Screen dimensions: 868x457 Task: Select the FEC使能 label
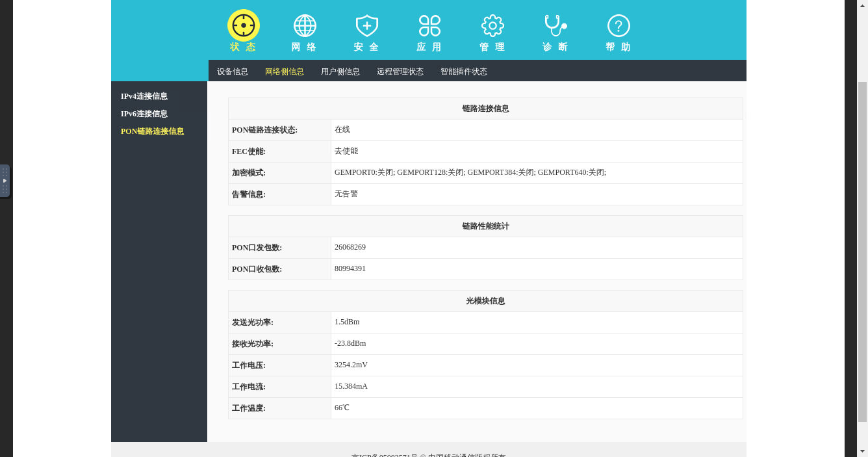pyautogui.click(x=249, y=151)
